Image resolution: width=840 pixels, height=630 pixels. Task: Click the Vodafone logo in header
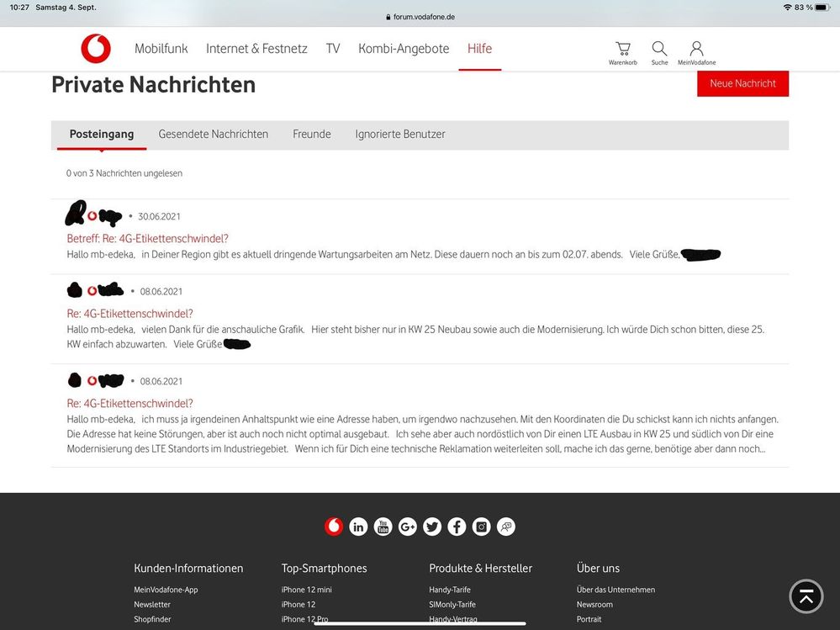pos(96,48)
